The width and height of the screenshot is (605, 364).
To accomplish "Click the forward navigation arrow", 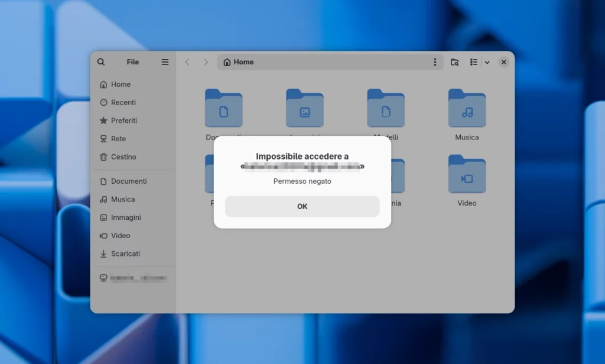I will tap(206, 61).
